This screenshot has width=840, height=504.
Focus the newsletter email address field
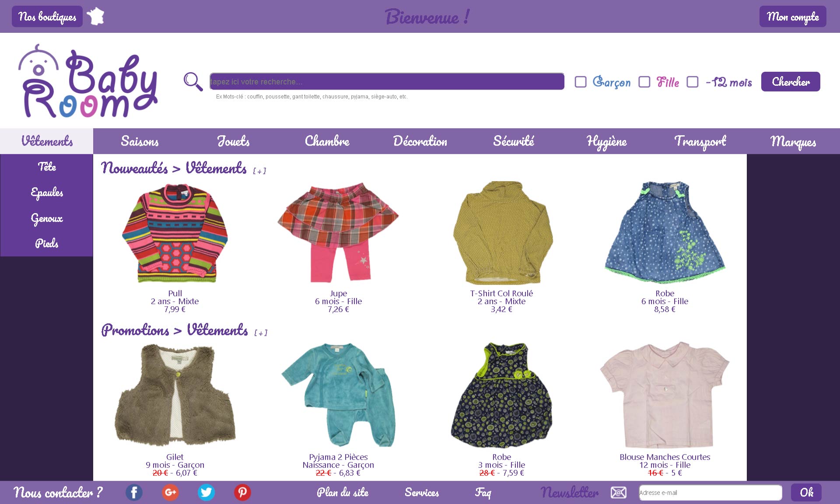(710, 493)
